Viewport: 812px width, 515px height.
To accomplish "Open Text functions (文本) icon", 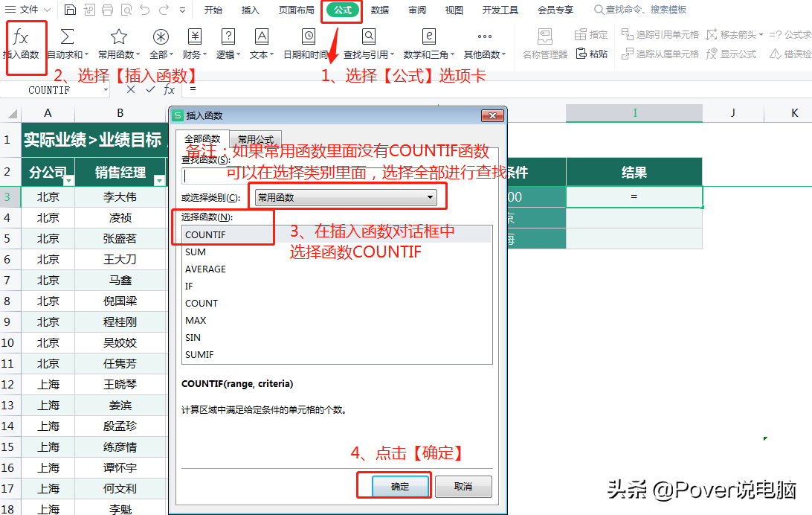I will [262, 36].
